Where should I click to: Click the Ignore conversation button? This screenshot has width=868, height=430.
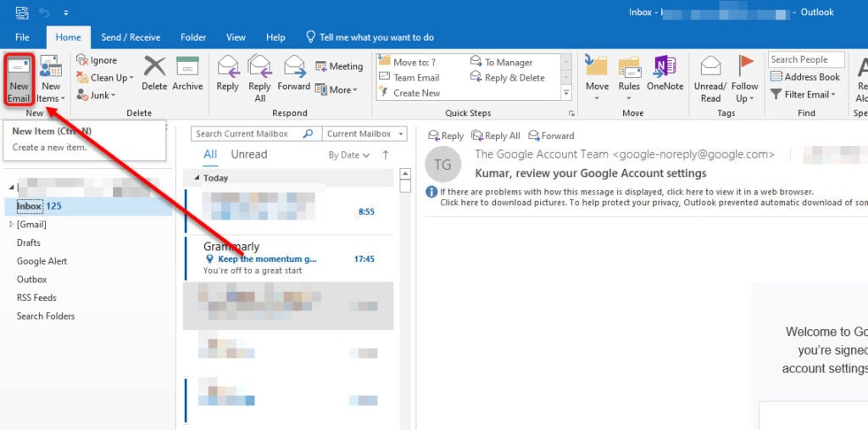[x=97, y=60]
